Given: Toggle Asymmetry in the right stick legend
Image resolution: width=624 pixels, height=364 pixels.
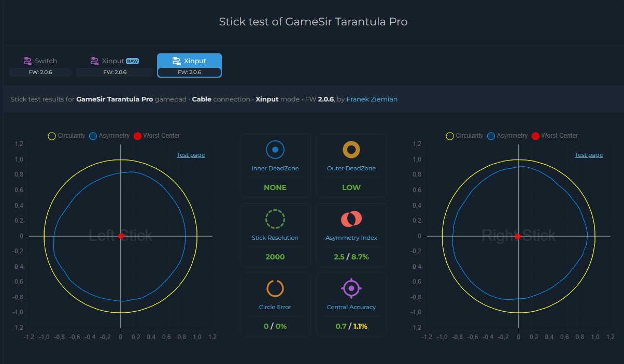Looking at the screenshot, I should [507, 136].
